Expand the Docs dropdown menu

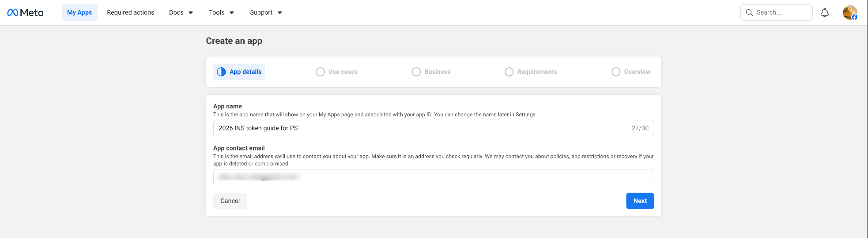click(x=181, y=12)
